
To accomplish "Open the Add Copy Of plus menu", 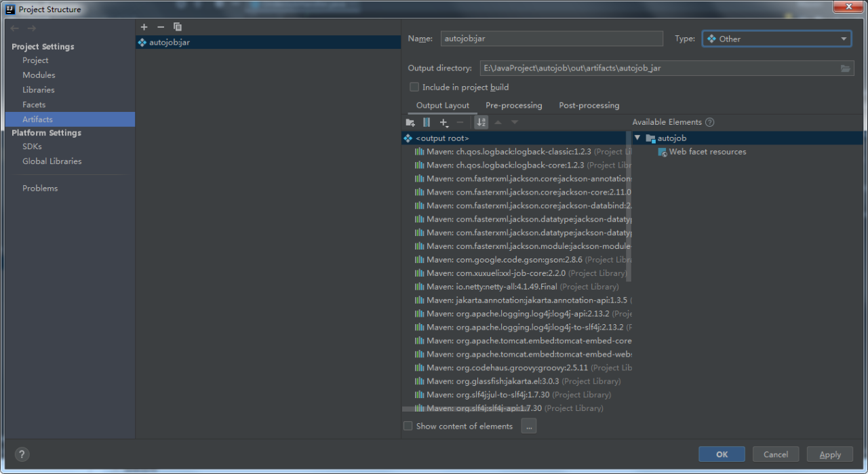I will (444, 123).
